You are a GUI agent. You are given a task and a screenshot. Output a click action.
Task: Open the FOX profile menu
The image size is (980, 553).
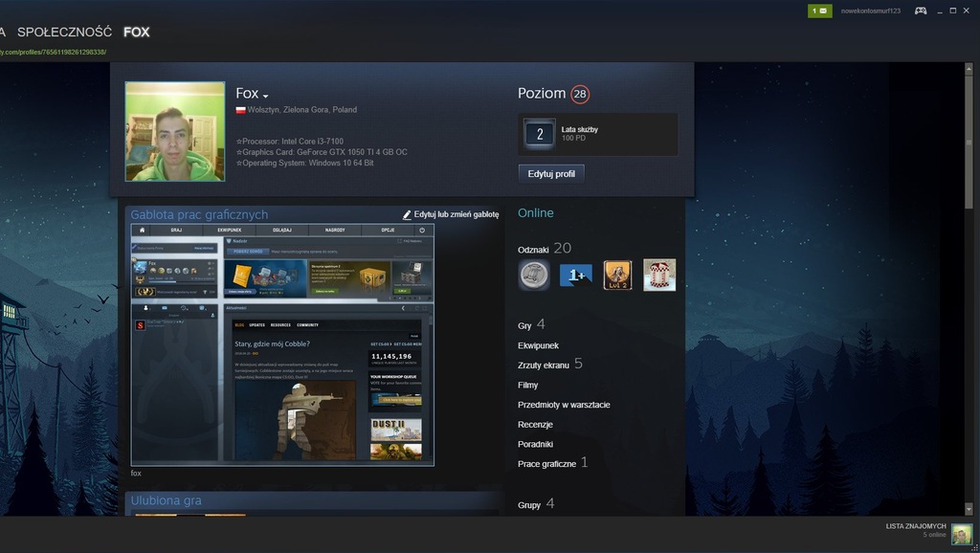pyautogui.click(x=136, y=32)
